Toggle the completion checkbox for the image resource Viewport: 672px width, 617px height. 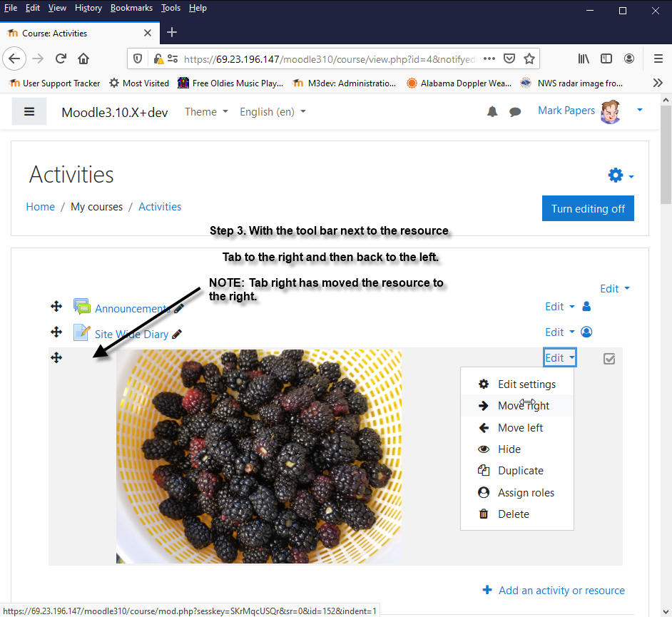[x=609, y=359]
